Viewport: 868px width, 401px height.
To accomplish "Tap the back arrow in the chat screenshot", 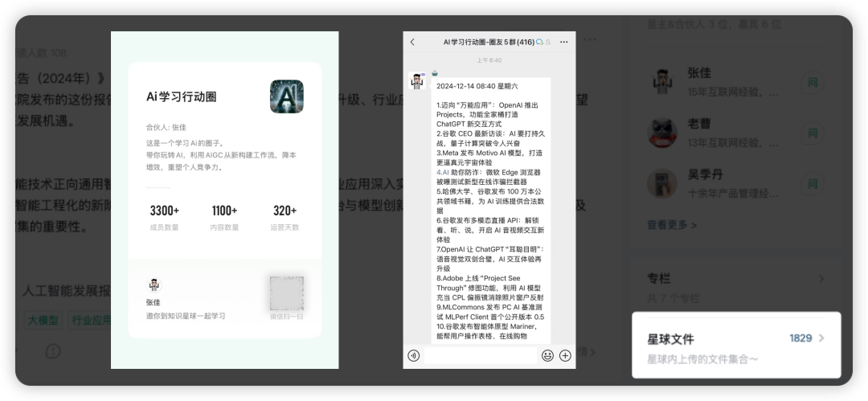I will 412,42.
